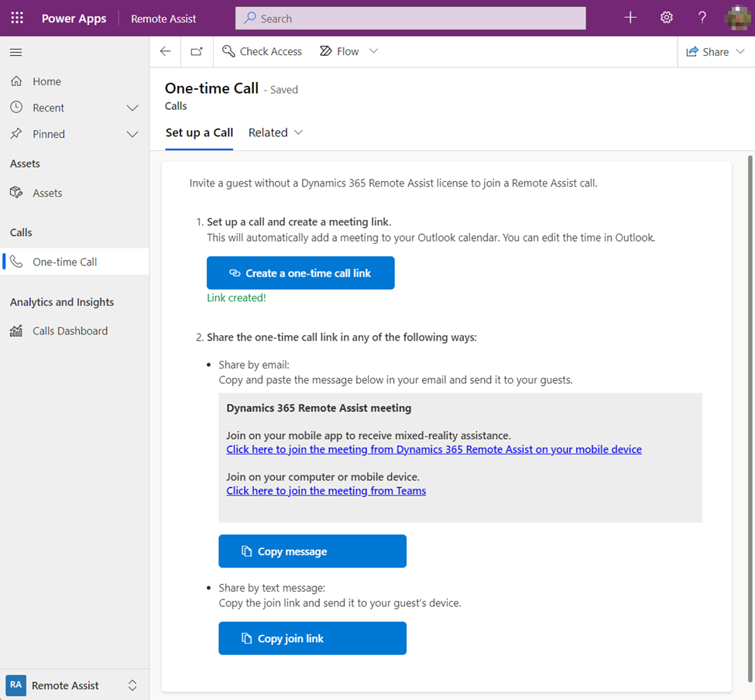This screenshot has height=700, width=755.
Task: Click the Recent clock icon
Action: (16, 107)
